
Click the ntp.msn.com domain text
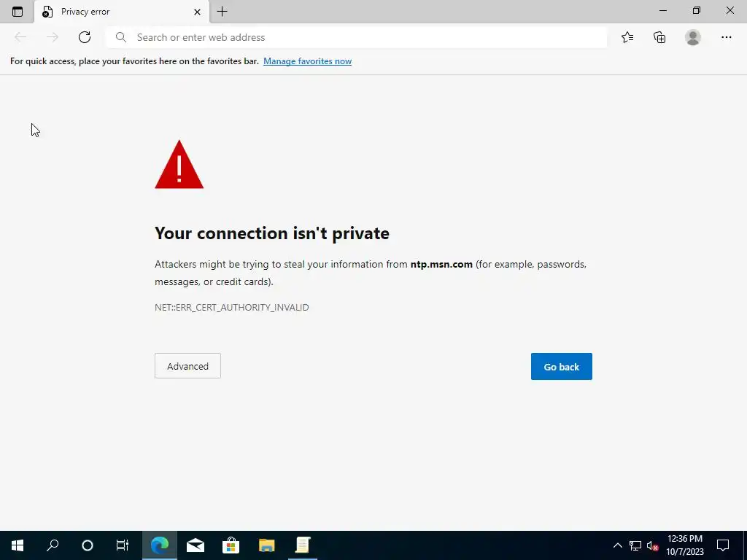(441, 264)
